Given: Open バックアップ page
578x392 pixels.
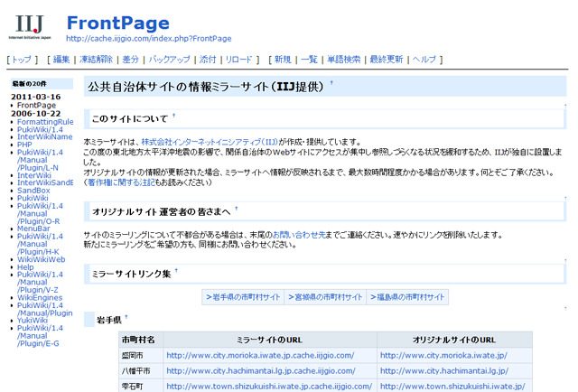Looking at the screenshot, I should click(x=170, y=60).
